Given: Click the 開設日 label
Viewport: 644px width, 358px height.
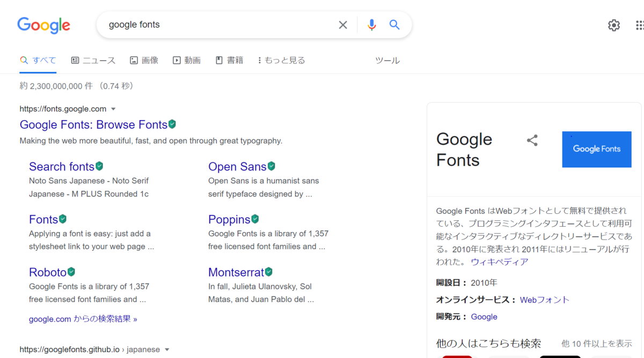Looking at the screenshot, I should tap(452, 282).
